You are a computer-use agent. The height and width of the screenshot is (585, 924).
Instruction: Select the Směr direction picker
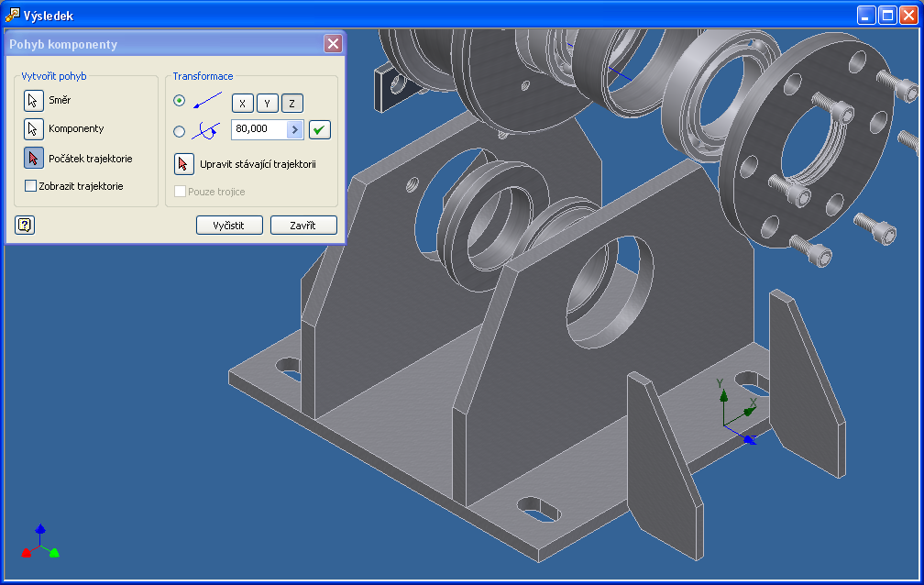tap(34, 100)
